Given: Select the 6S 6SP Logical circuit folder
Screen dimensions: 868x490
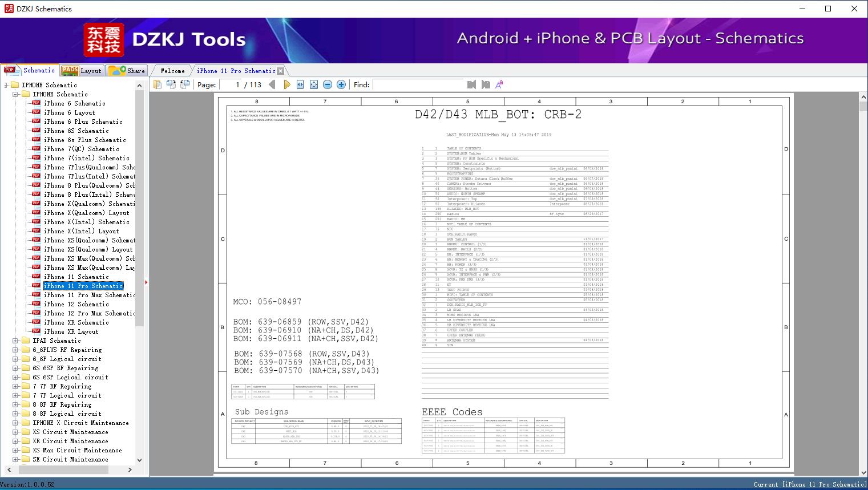Looking at the screenshot, I should point(71,377).
